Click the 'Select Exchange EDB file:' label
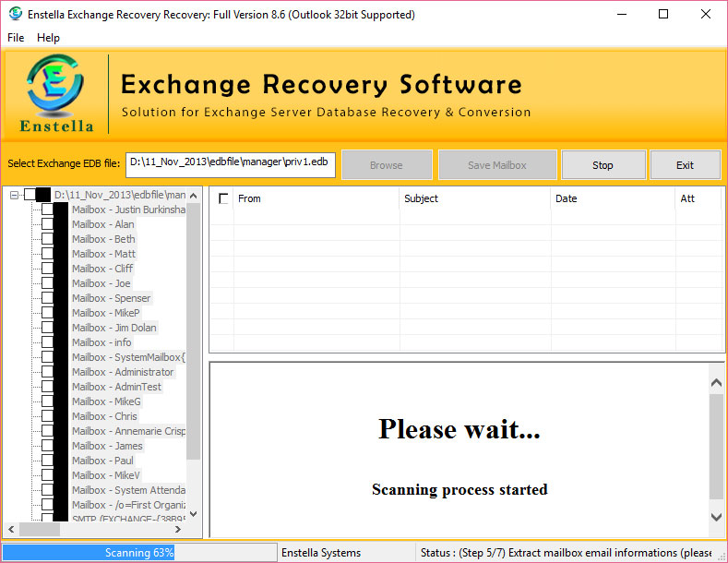 (x=64, y=163)
